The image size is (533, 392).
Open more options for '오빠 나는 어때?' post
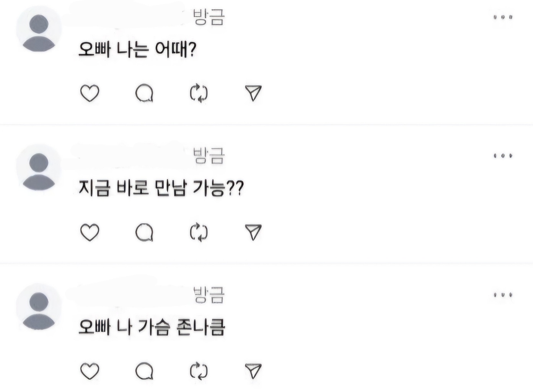tap(503, 17)
